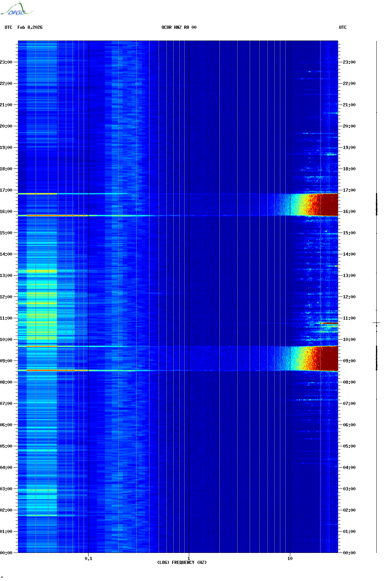Click the UTC label at top left
The height and width of the screenshot is (581, 392).
tap(9, 27)
